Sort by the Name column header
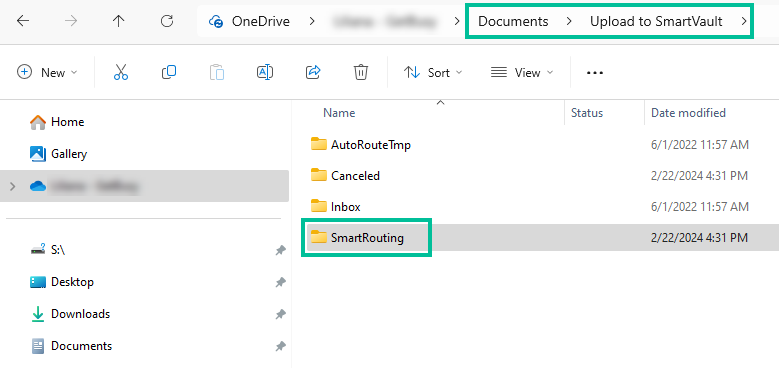This screenshot has width=779, height=368. (x=339, y=113)
